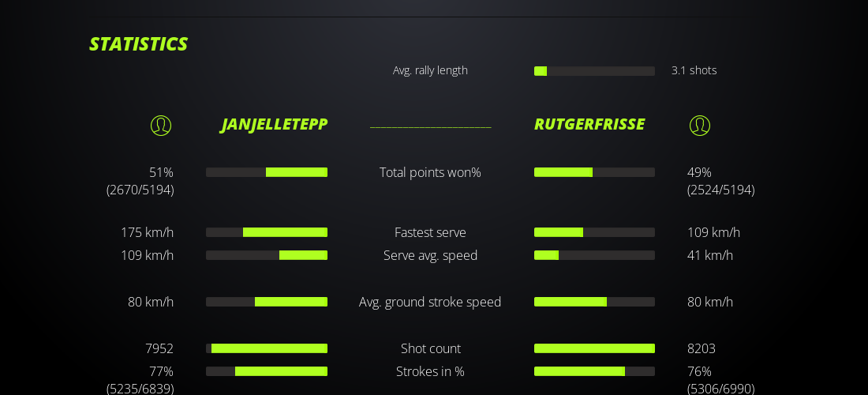
Task: Click RUTGERFRISSE's Avg. ground stroke speed bar
Action: click(594, 302)
